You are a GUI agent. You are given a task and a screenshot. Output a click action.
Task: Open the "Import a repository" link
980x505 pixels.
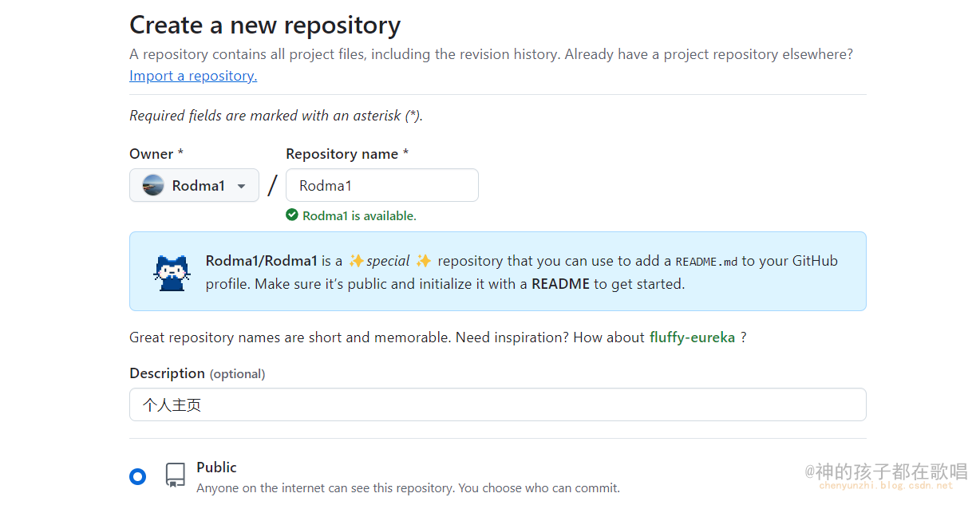click(x=193, y=76)
